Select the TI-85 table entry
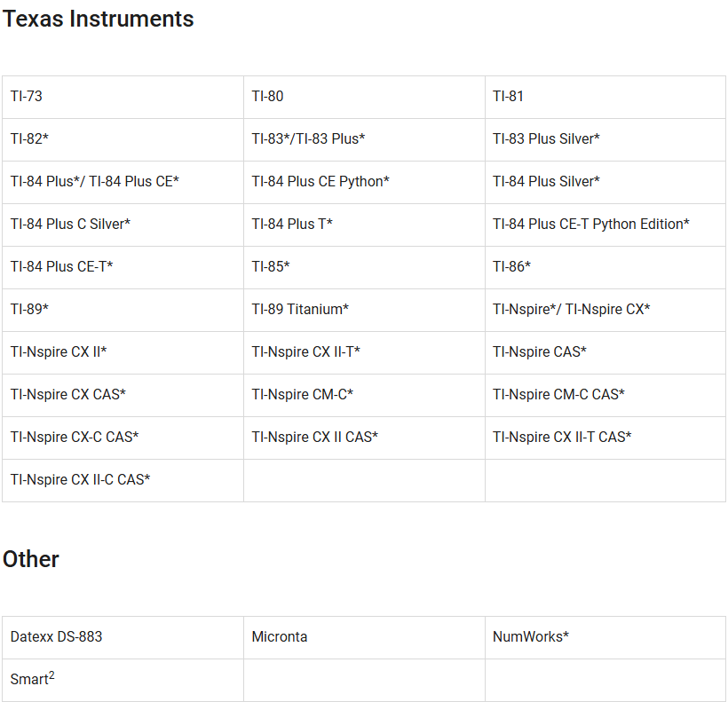 coord(271,267)
